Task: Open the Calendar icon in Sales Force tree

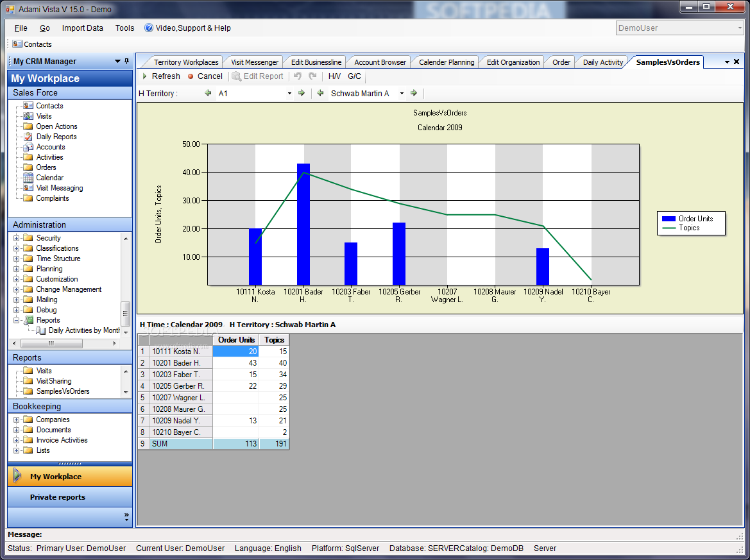Action: (x=28, y=178)
